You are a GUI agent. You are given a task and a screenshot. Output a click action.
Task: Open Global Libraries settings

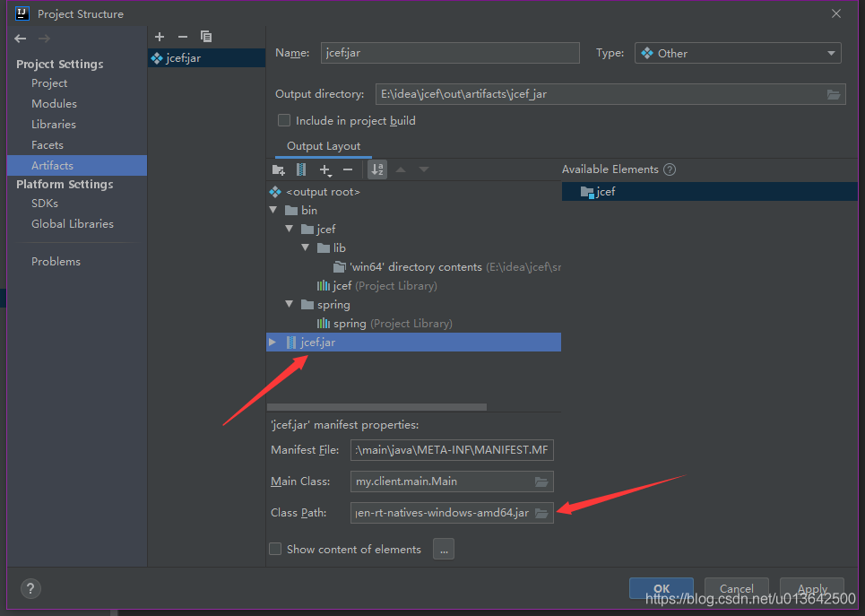pyautogui.click(x=73, y=223)
